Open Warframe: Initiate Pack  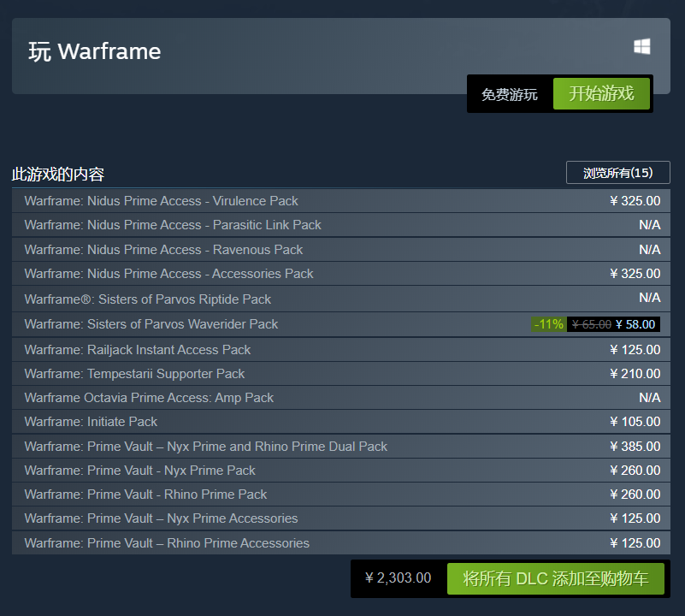(340, 422)
